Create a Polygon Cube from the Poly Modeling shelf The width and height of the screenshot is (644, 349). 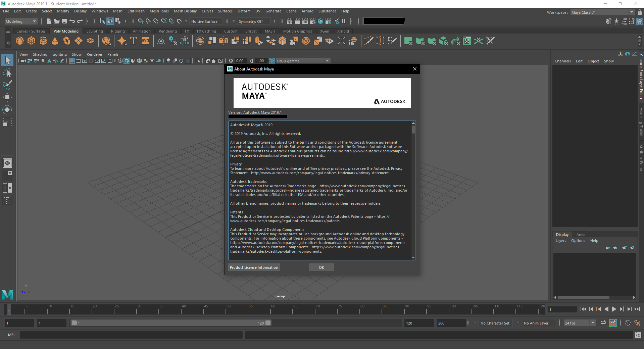point(31,41)
